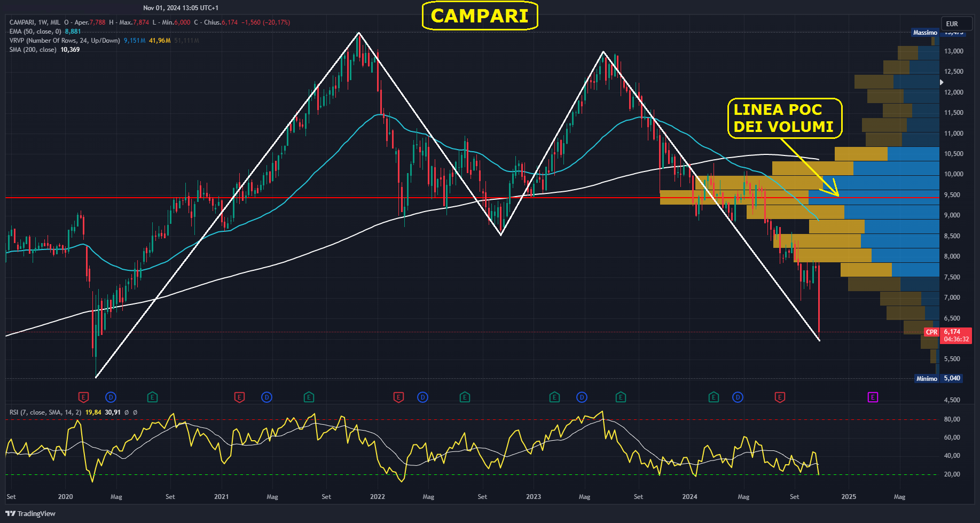
Task: Select the RSI (7, close, SMA, 14, 2) legend
Action: 45,412
